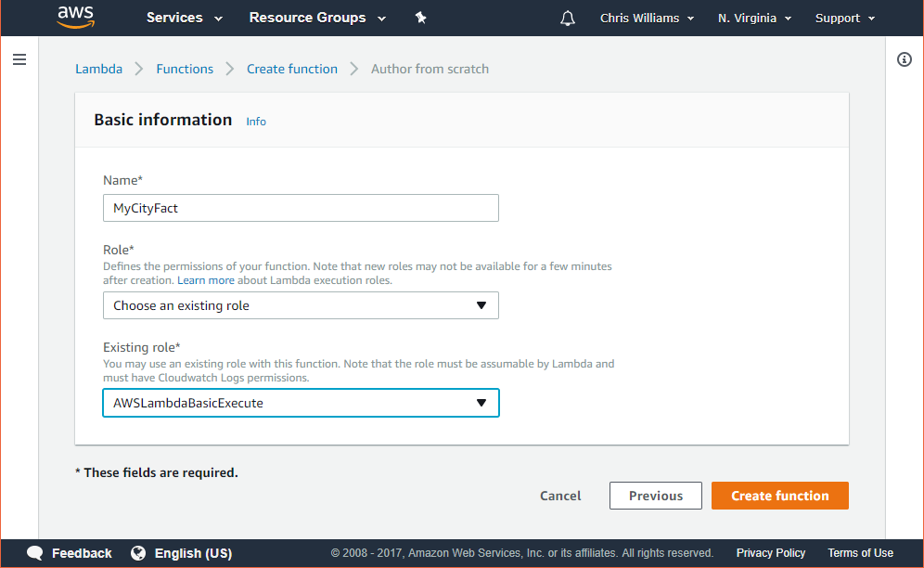Open the notifications bell

568,19
